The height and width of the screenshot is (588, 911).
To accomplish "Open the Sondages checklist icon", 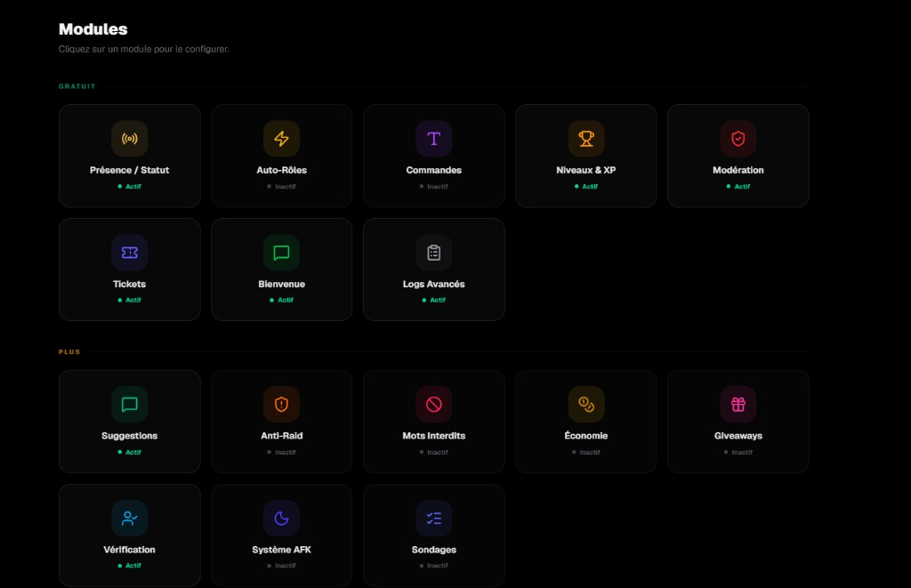I will 434,519.
